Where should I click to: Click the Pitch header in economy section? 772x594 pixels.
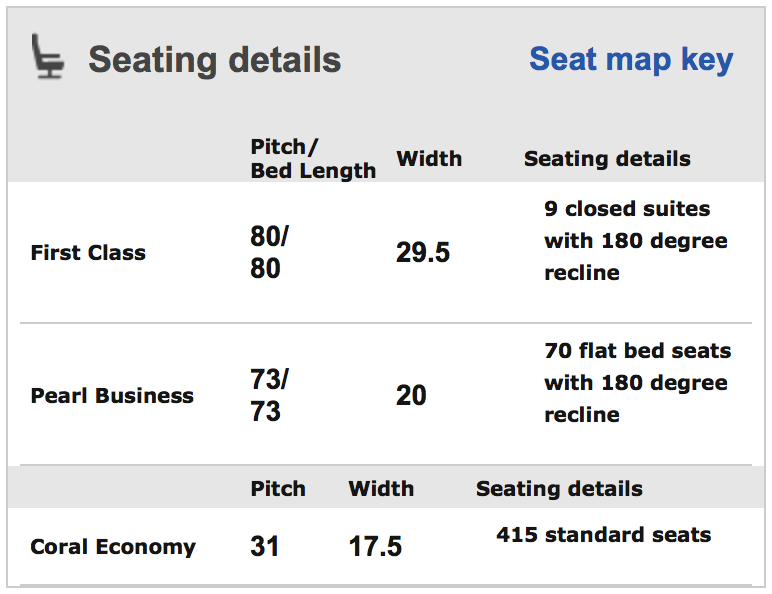click(x=278, y=489)
